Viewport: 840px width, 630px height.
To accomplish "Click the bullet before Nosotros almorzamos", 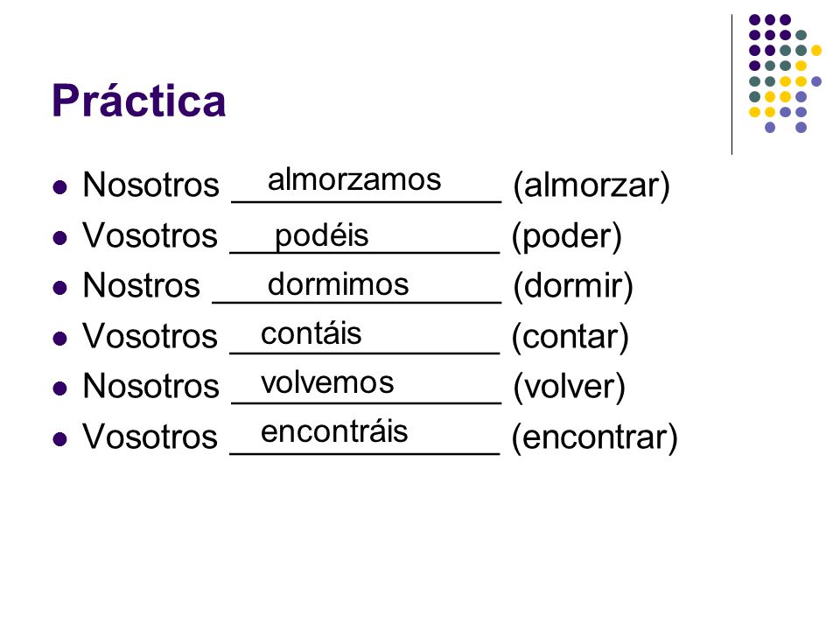I will [60, 187].
